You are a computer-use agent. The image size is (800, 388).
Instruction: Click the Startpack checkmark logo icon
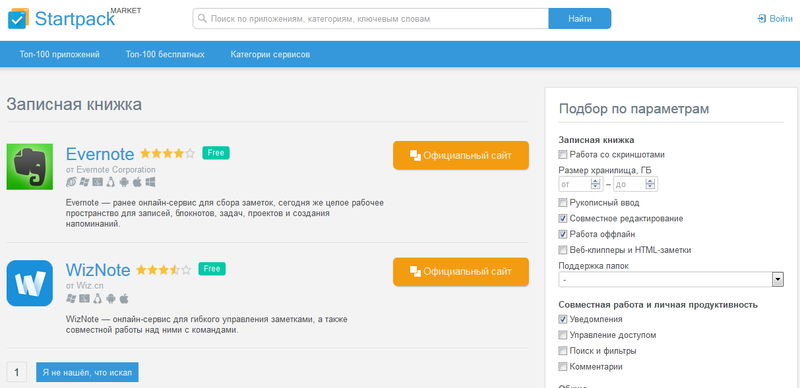[18, 18]
